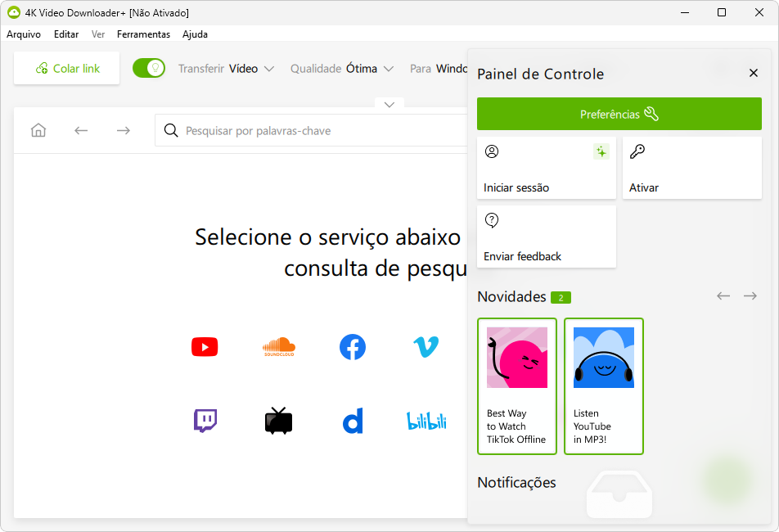Click the Novidades count badge 2
This screenshot has width=779, height=532.
click(561, 298)
